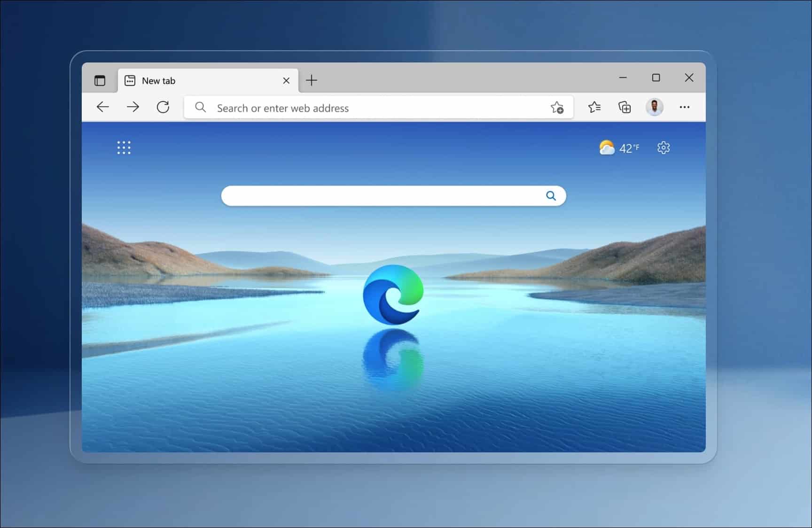The height and width of the screenshot is (528, 812).
Task: Open the profile account menu
Action: click(655, 107)
